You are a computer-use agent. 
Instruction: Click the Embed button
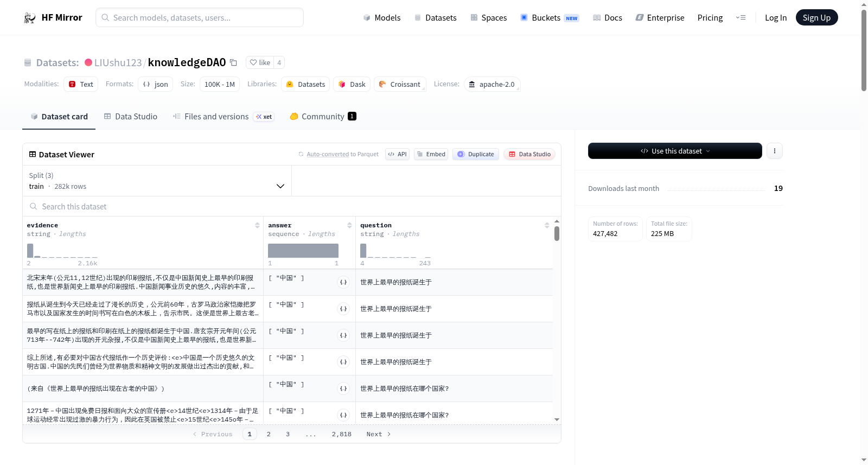click(431, 154)
